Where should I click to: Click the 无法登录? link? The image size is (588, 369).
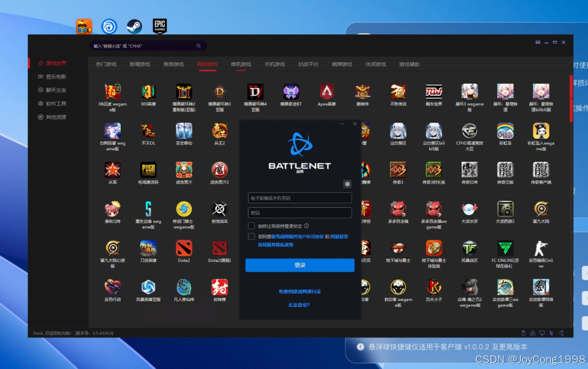click(299, 305)
